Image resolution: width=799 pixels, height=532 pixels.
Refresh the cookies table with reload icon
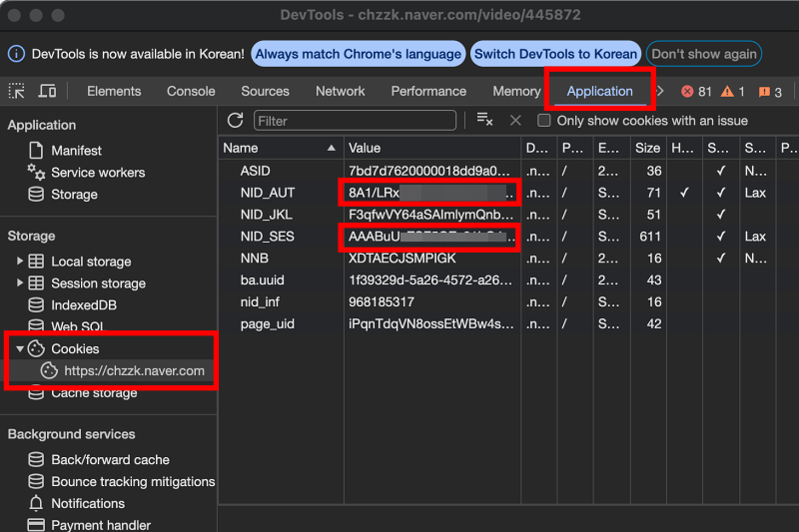coord(235,121)
